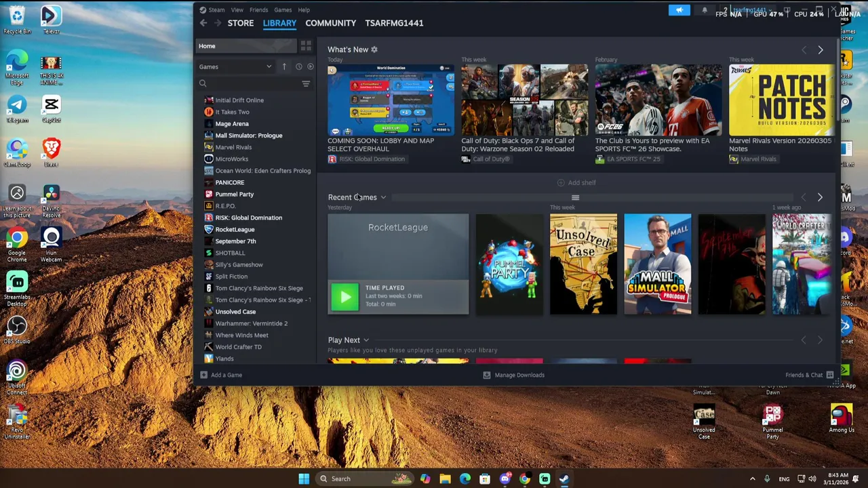Switch to the COMMUNITY tab

click(330, 23)
